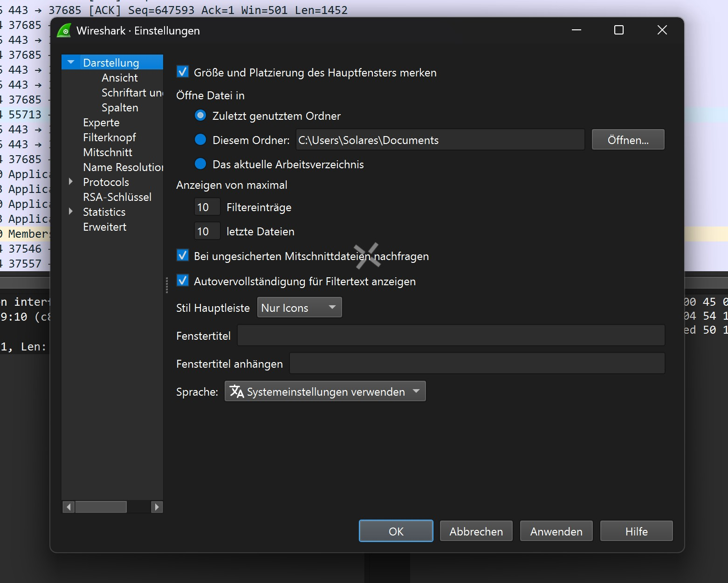Open the Erweitert settings page
This screenshot has height=583, width=728.
click(x=105, y=226)
